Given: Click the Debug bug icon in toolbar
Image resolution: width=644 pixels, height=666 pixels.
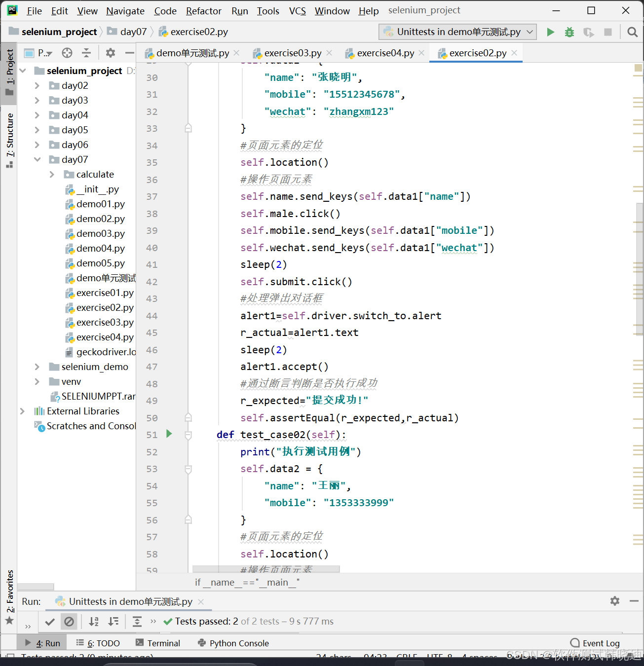Looking at the screenshot, I should pyautogui.click(x=569, y=32).
